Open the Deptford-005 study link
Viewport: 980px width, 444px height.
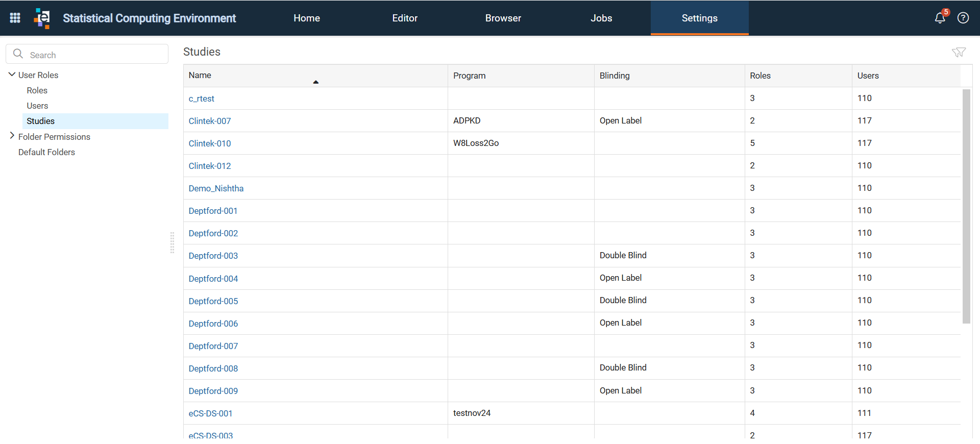(x=213, y=301)
